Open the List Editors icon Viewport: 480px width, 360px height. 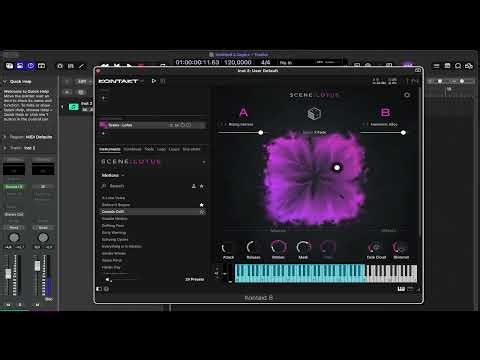pos(436,66)
